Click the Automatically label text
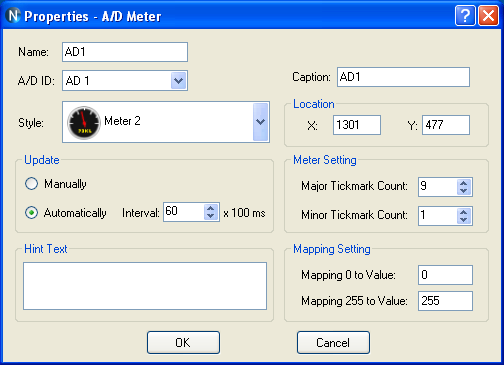Viewport: 504px width, 365px height. coord(75,213)
